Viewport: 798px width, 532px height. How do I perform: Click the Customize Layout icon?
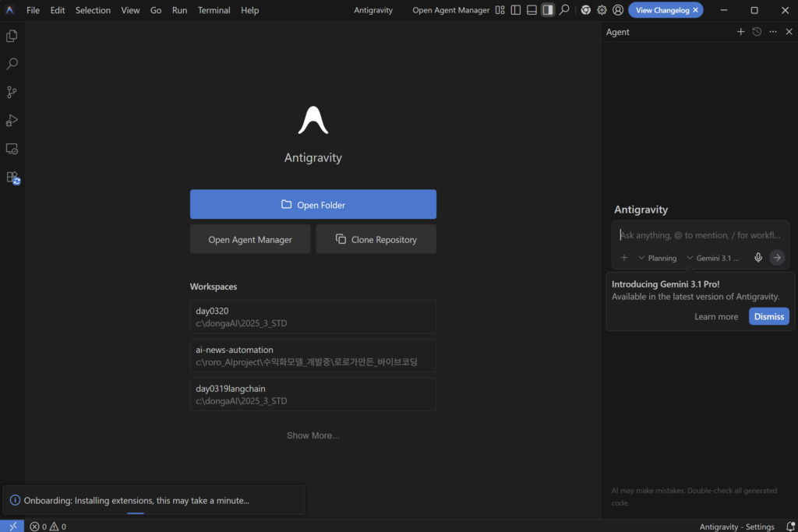(x=500, y=9)
